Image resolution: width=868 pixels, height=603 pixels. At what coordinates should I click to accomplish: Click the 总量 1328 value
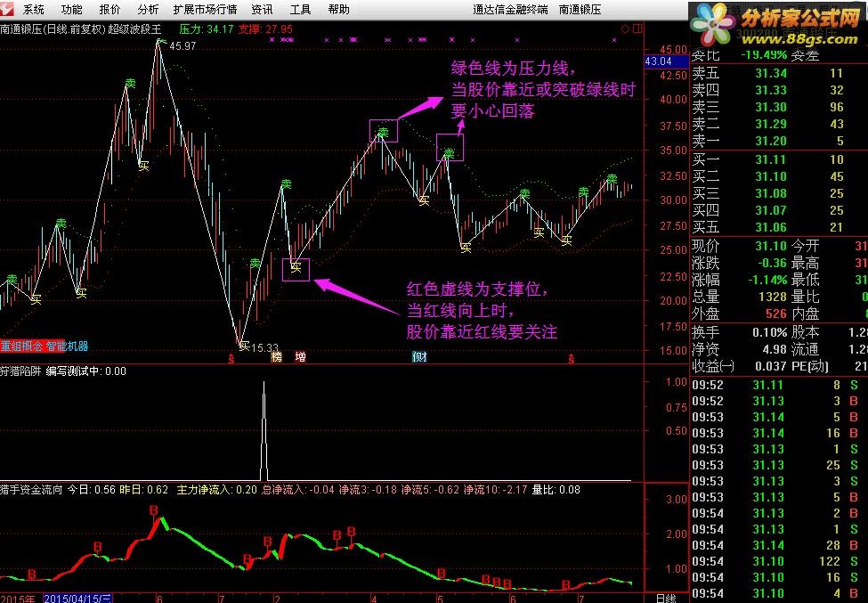[x=773, y=297]
